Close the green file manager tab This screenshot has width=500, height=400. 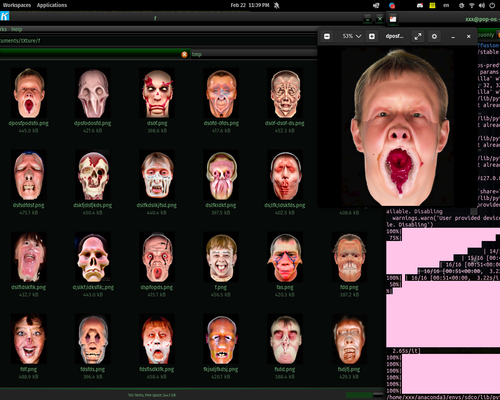click(184, 54)
